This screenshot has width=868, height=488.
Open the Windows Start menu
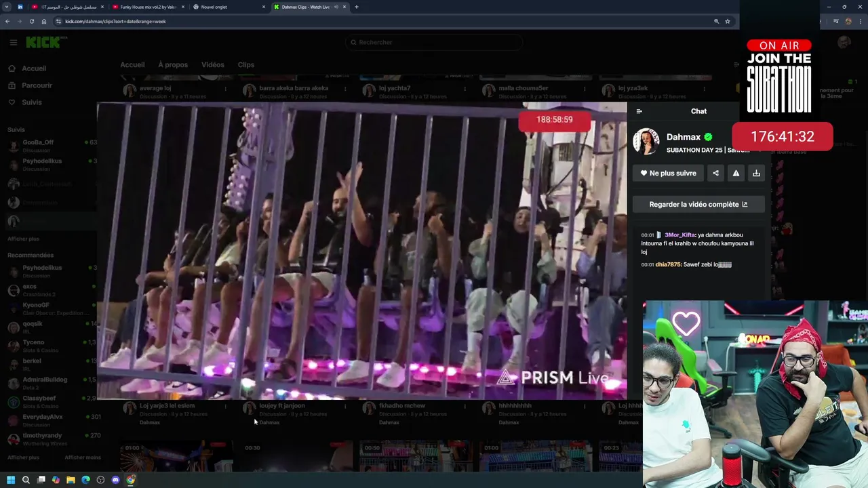click(11, 480)
